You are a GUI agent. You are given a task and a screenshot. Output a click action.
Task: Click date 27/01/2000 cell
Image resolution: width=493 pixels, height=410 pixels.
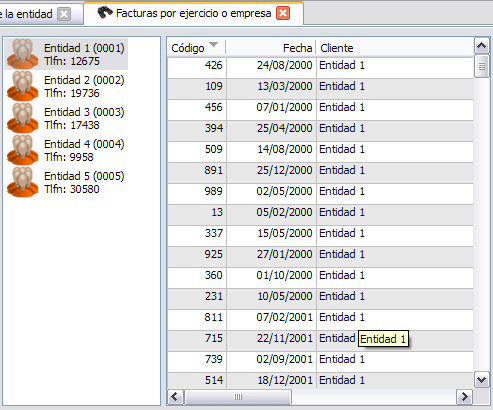271,257
